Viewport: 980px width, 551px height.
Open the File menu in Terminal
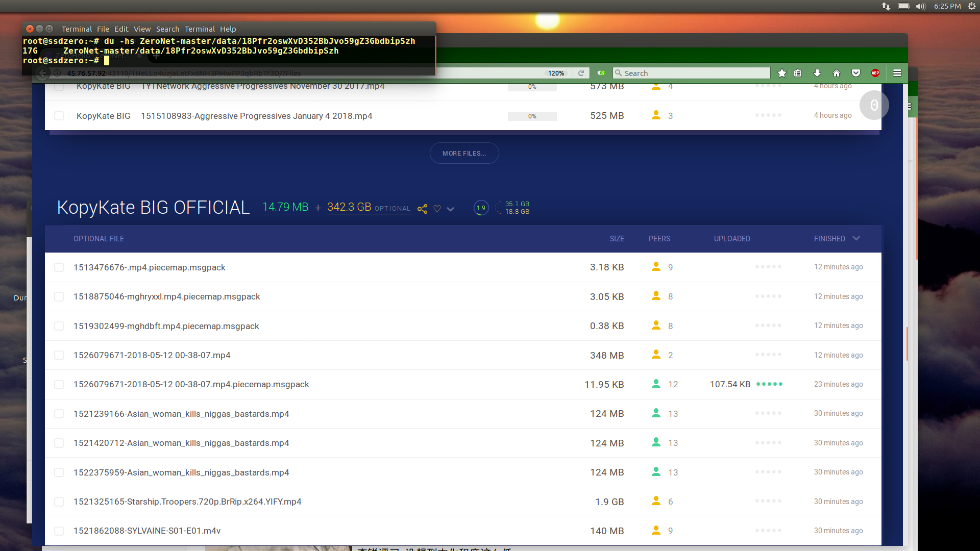coord(103,29)
